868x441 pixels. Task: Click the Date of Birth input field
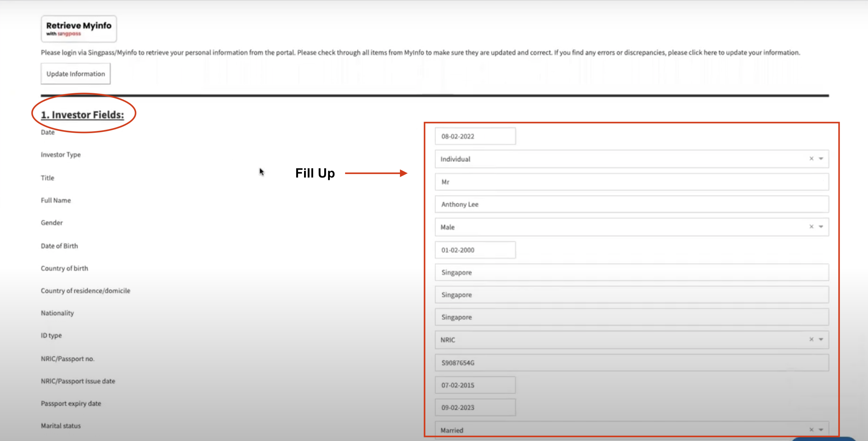tap(474, 250)
